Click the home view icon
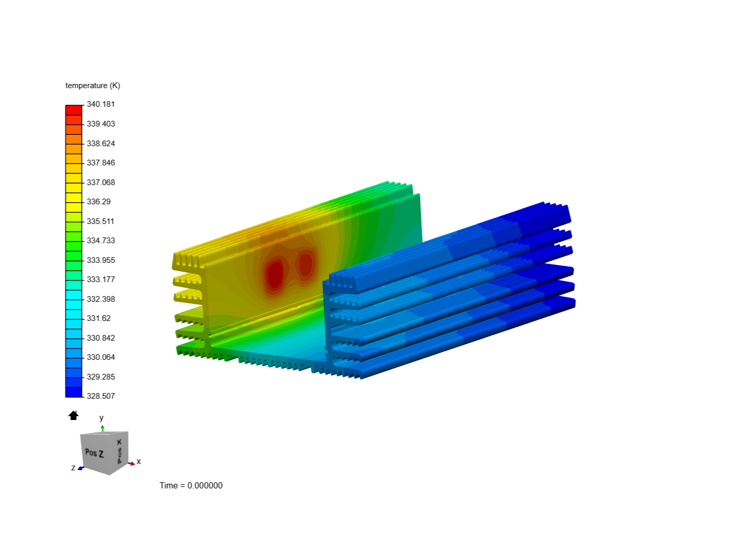747x560 pixels. 74,415
